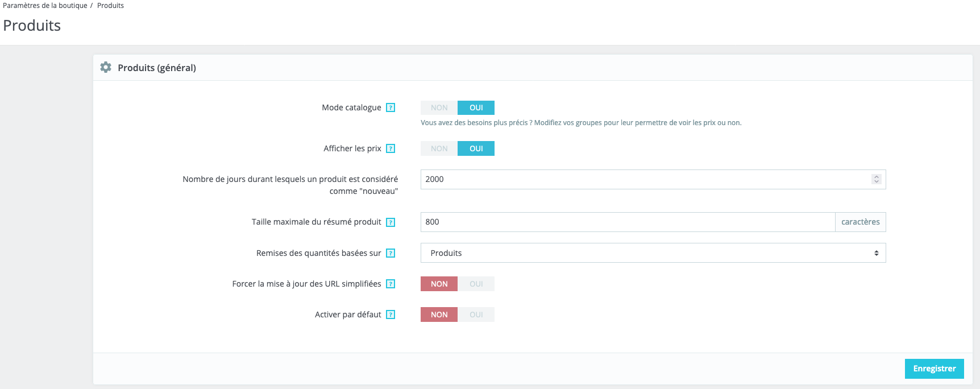Focus the nouveau product days field containing 2000
The width and height of the screenshot is (980, 389).
pyautogui.click(x=642, y=179)
